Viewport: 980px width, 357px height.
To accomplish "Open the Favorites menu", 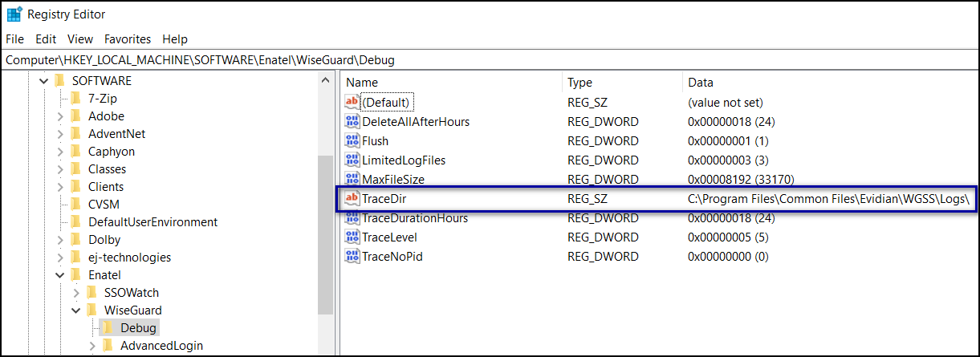I will (128, 39).
